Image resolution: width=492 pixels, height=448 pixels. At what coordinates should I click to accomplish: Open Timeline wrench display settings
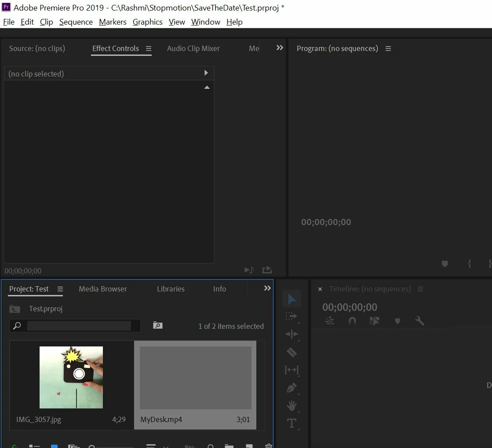coord(419,321)
